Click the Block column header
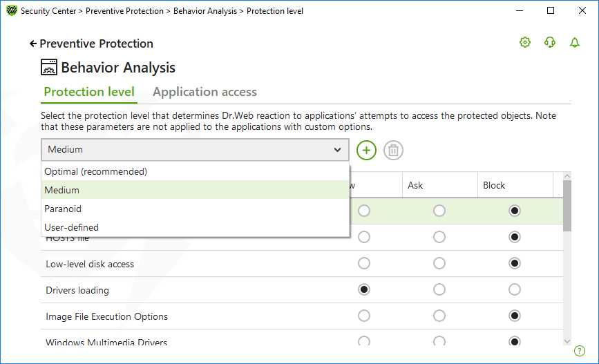The width and height of the screenshot is (599, 364). (x=515, y=185)
